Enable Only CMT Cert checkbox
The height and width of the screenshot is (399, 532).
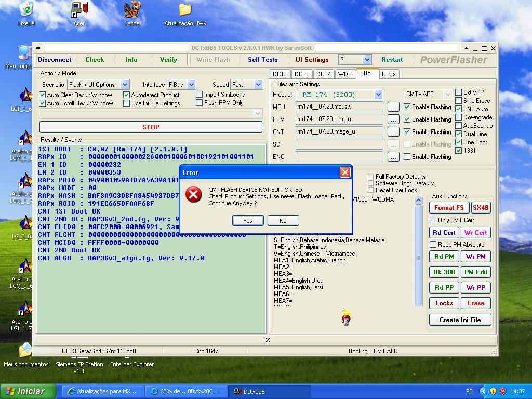pos(433,220)
